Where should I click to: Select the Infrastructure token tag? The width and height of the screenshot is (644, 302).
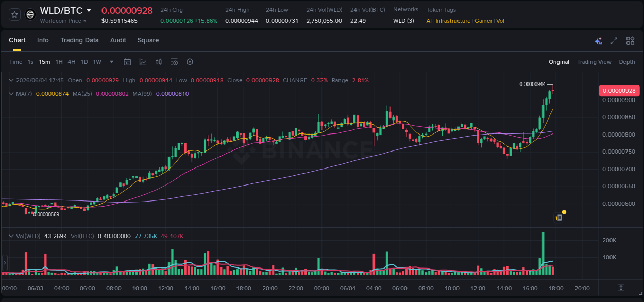point(453,21)
